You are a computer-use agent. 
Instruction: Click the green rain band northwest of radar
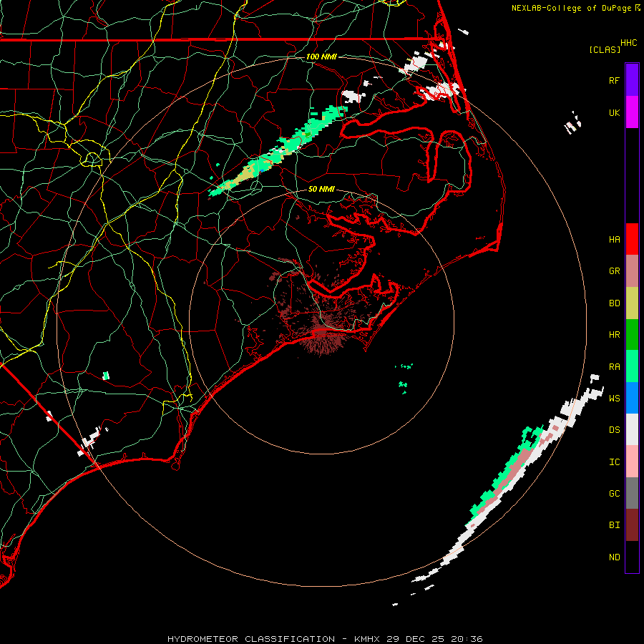click(279, 150)
